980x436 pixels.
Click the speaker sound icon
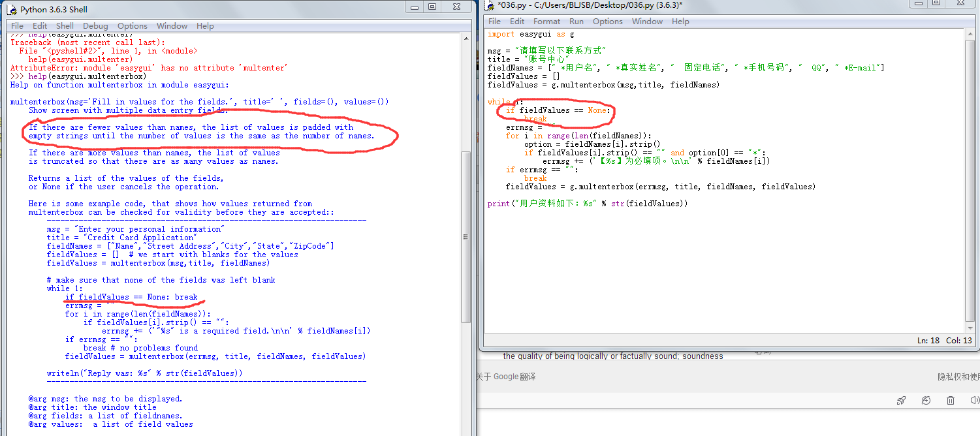click(x=973, y=400)
